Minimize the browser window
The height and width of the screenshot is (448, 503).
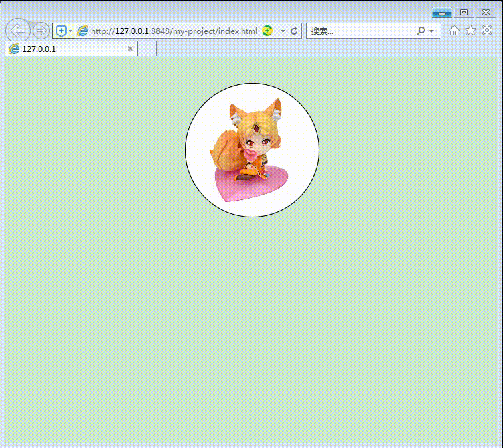[x=442, y=13]
